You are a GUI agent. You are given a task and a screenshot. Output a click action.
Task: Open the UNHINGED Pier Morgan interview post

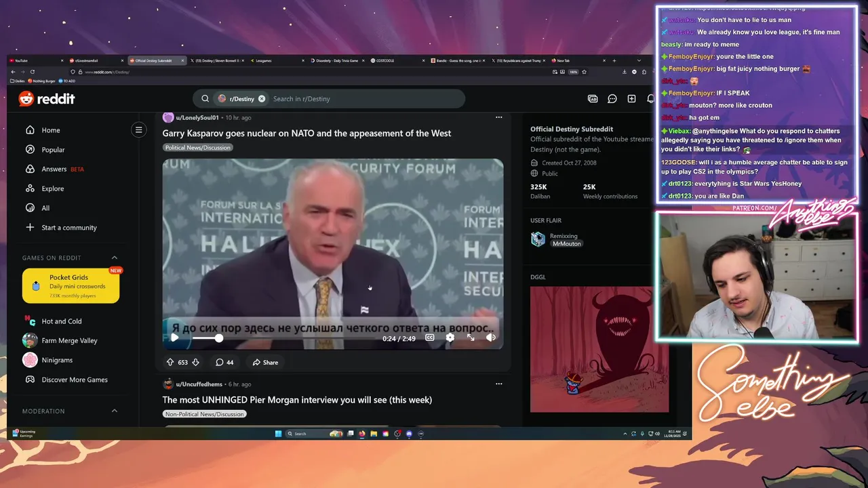[x=297, y=400]
